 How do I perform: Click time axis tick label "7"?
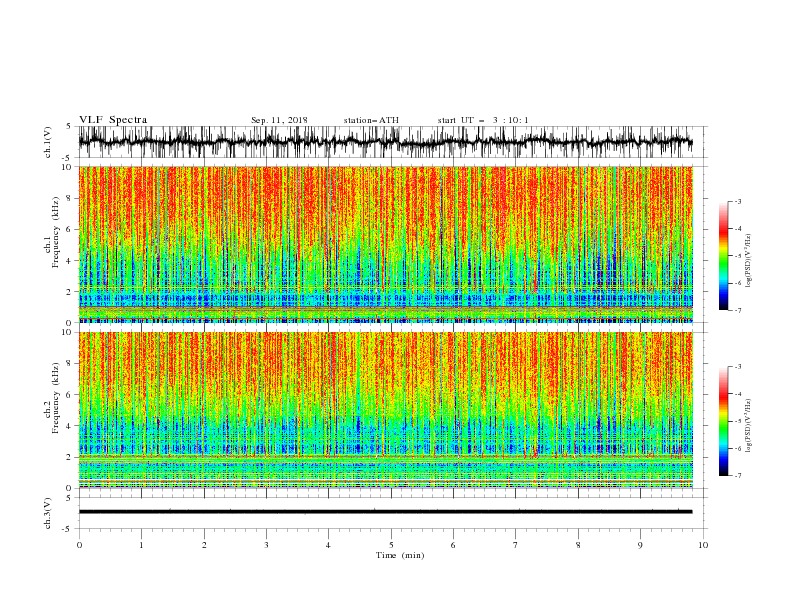[x=516, y=545]
